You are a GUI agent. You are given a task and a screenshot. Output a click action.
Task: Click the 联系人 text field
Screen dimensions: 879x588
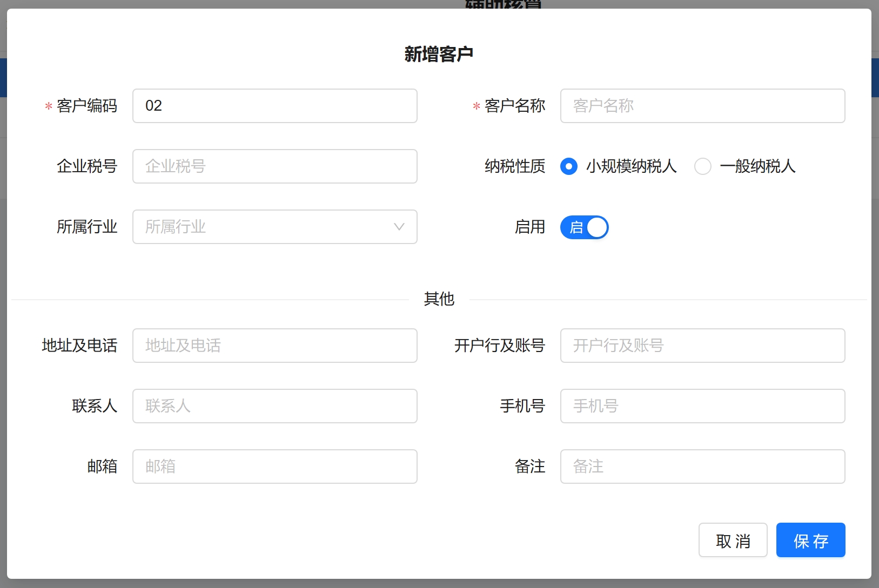(274, 406)
